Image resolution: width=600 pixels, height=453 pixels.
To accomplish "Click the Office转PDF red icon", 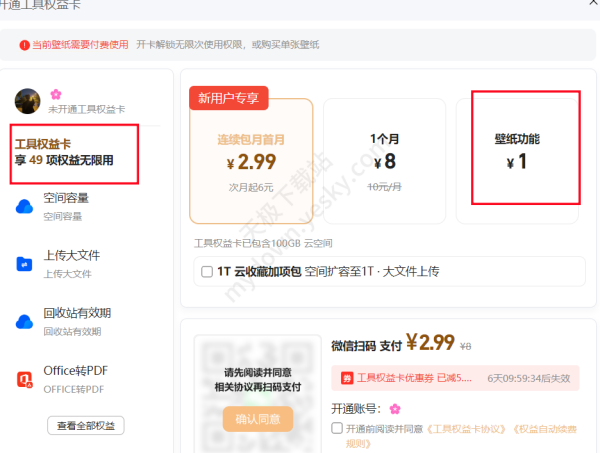I will tap(24, 379).
